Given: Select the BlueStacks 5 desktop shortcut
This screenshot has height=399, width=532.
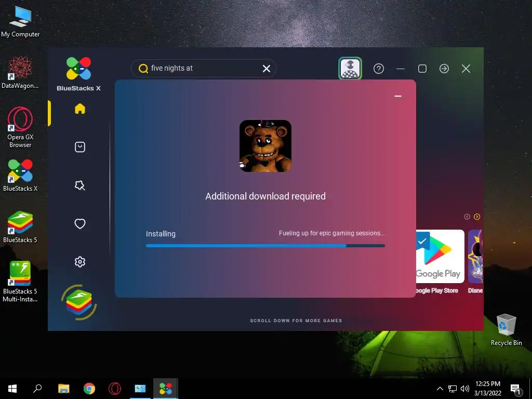Looking at the screenshot, I should click(20, 227).
